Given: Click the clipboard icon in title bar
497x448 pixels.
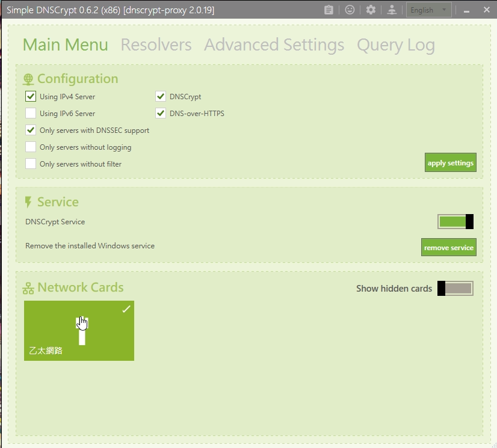Looking at the screenshot, I should coord(329,10).
